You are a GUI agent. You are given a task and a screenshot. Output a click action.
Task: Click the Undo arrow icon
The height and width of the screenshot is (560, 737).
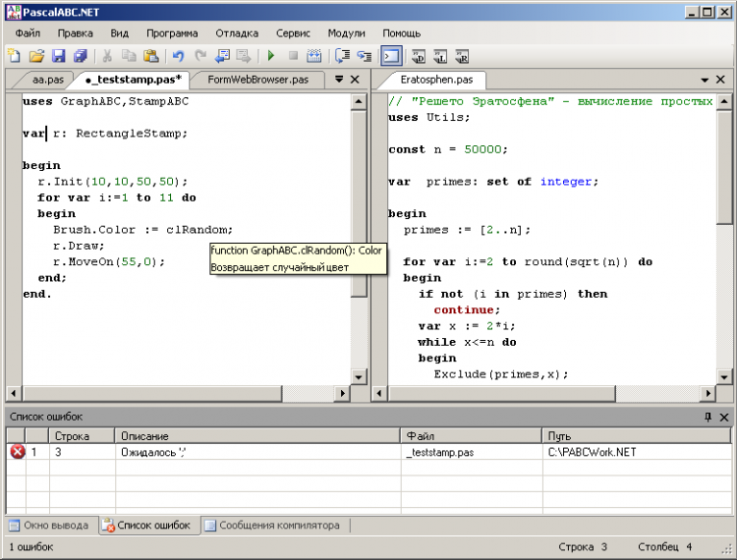[x=178, y=56]
